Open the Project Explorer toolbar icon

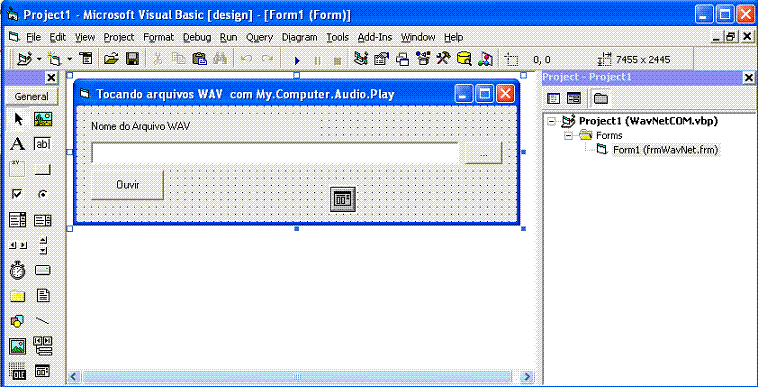click(360, 59)
